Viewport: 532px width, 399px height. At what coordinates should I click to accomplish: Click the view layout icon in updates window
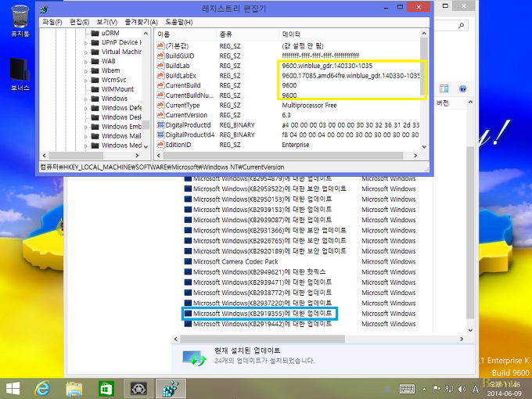[x=444, y=89]
